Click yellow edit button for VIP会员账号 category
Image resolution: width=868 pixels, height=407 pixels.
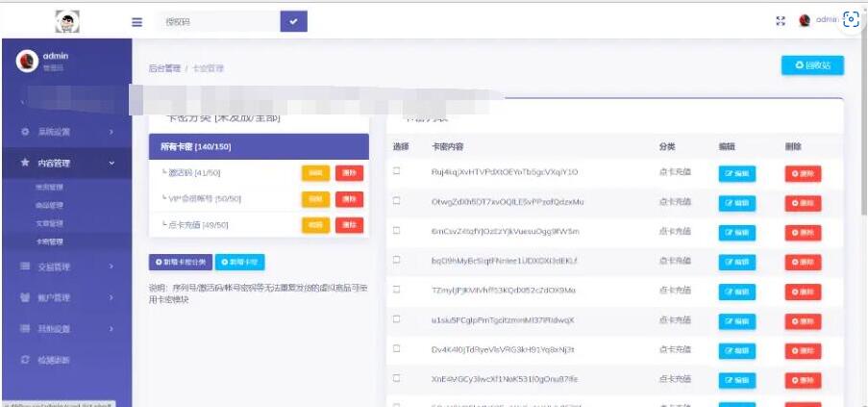pyautogui.click(x=315, y=199)
